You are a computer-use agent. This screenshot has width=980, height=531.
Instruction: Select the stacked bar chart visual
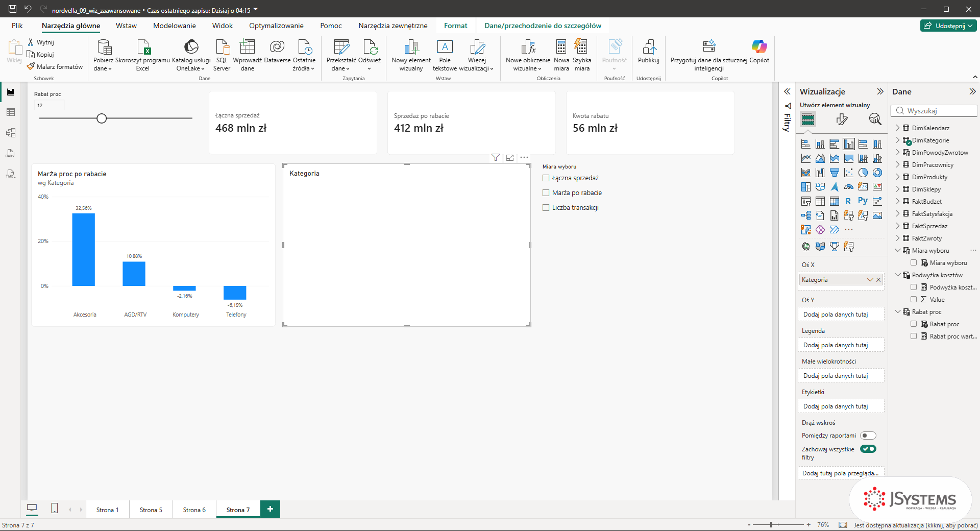[806, 144]
